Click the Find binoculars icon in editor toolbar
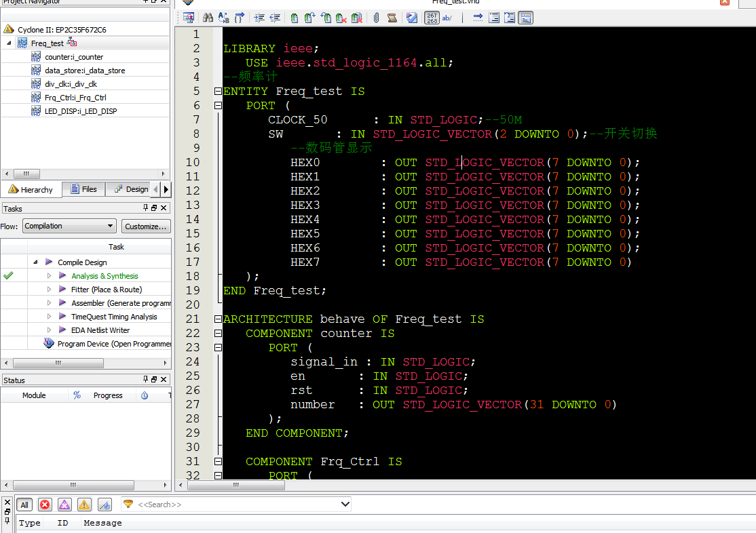Viewport: 756px width, 533px height. (x=208, y=18)
